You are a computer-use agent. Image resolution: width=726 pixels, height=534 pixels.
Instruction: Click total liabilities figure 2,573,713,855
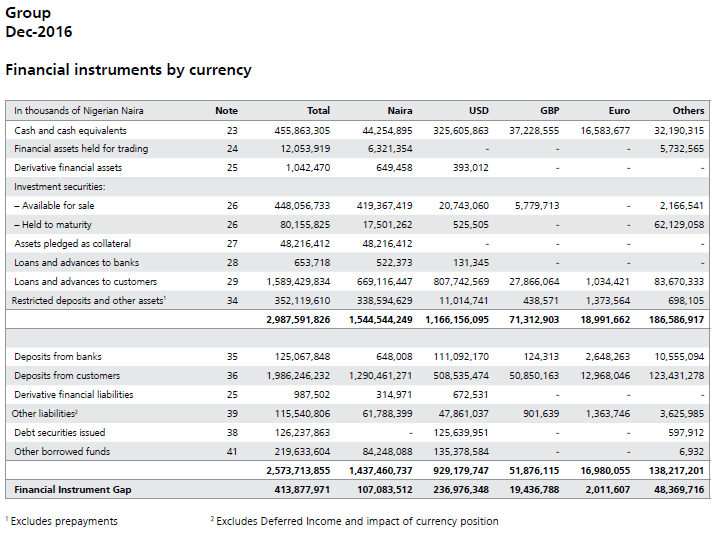(298, 471)
